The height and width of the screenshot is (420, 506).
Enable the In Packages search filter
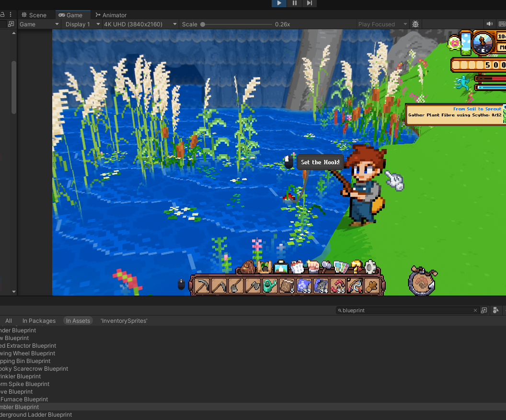tap(39, 320)
